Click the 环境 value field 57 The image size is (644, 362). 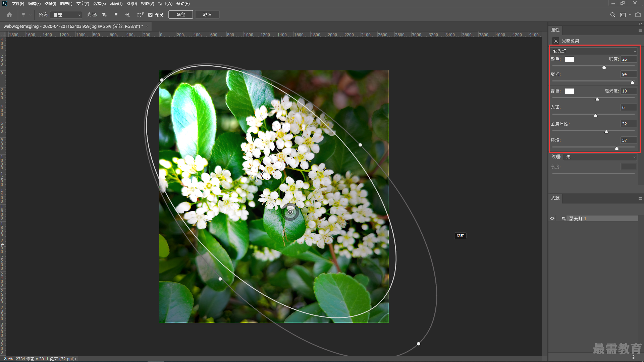click(629, 140)
